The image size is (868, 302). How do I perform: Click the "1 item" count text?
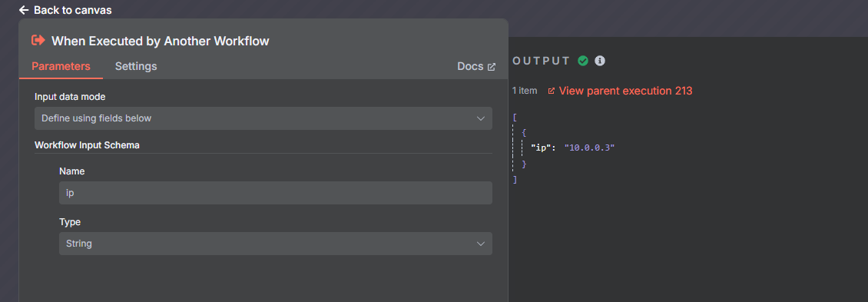pos(525,91)
